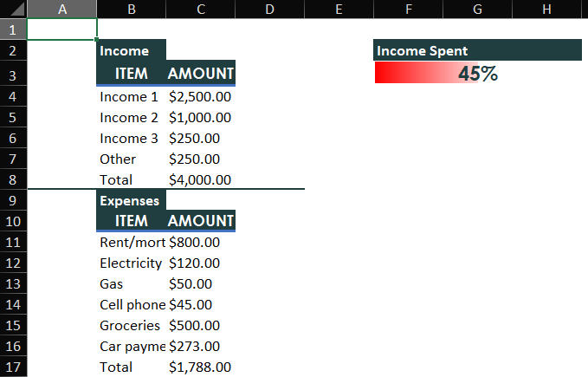This screenshot has width=588, height=377.
Task: Click the Rent/mortgage expense item cell
Action: tap(131, 242)
